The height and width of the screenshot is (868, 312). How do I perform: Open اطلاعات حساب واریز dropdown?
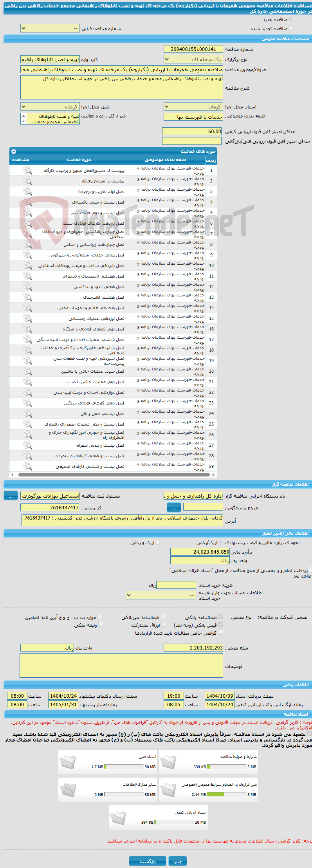pos(161,595)
